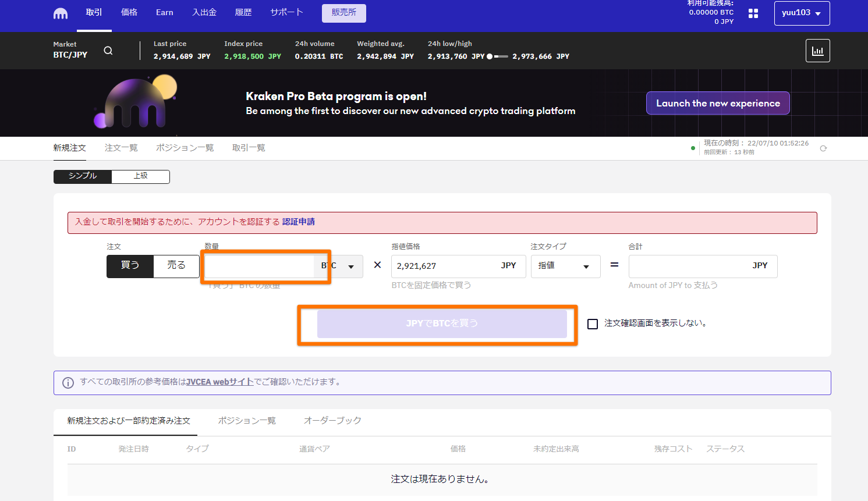Click the 24h high value 2,973,666 JPY
This screenshot has height=501, width=868.
(x=541, y=56)
